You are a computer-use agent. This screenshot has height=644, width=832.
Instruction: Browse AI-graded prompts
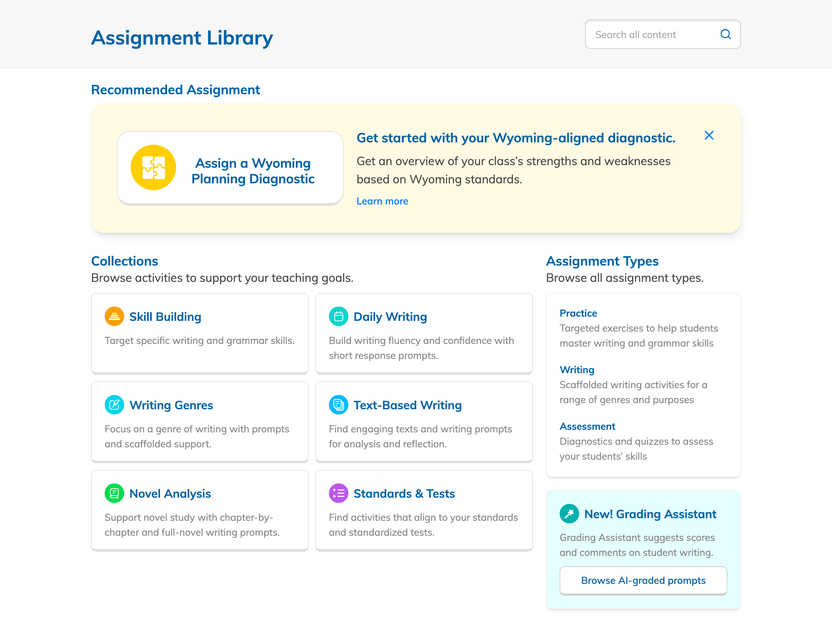pyautogui.click(x=643, y=580)
